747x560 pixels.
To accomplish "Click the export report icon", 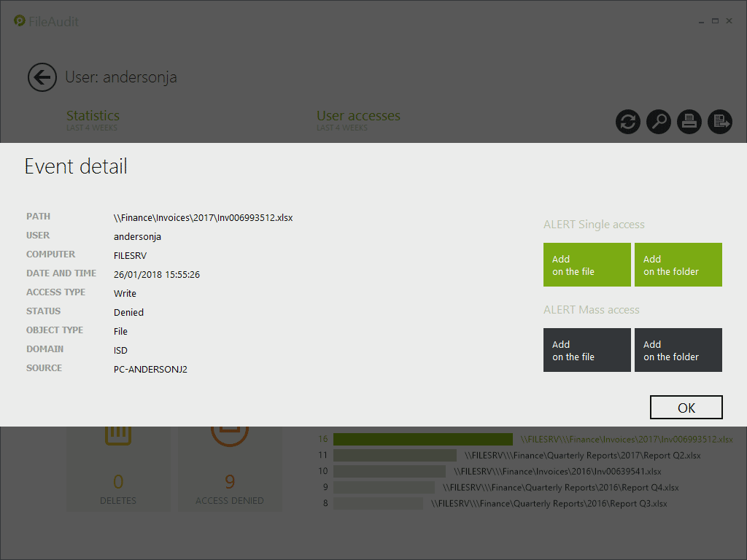I will (720, 122).
